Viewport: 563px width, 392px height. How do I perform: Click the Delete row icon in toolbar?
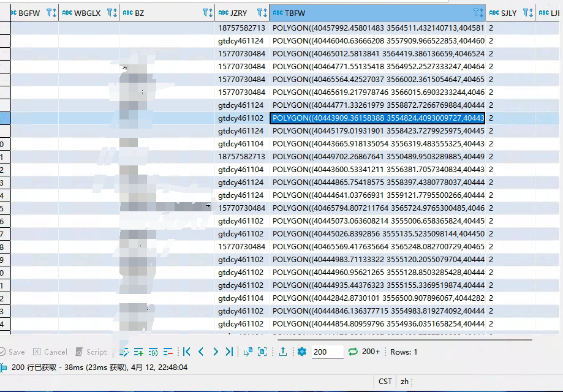(168, 352)
